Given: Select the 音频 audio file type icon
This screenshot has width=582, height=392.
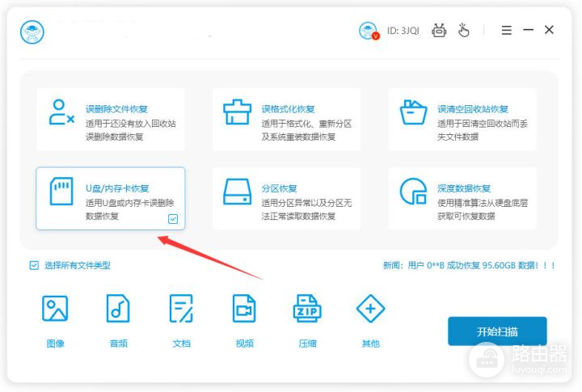Looking at the screenshot, I should [x=118, y=308].
